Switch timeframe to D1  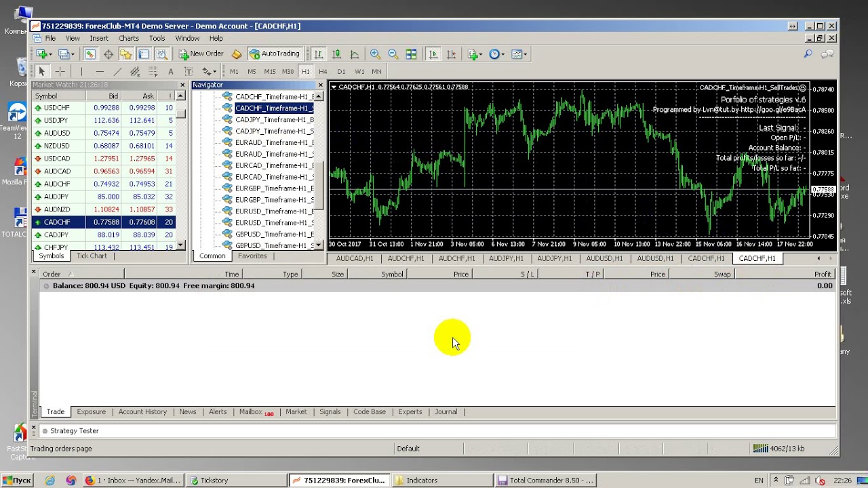[341, 71]
